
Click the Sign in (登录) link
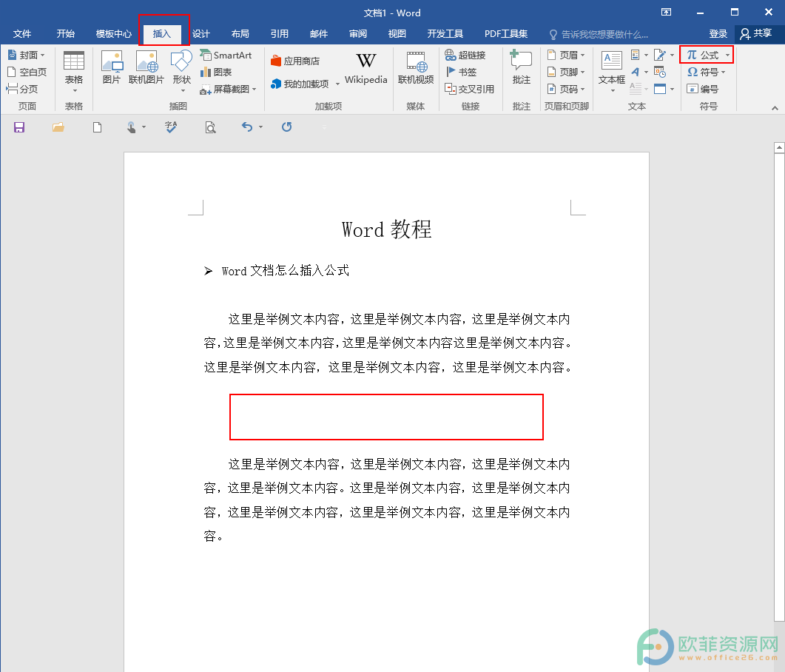point(718,34)
